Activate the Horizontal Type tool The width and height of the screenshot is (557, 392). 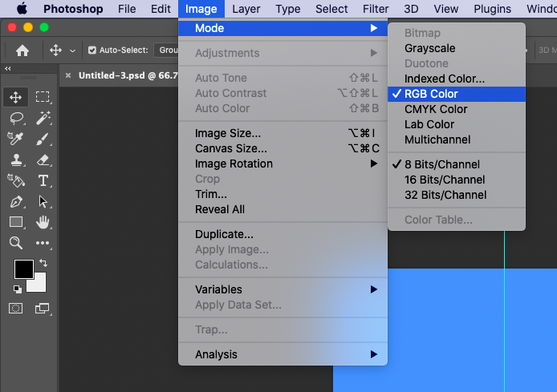click(43, 180)
